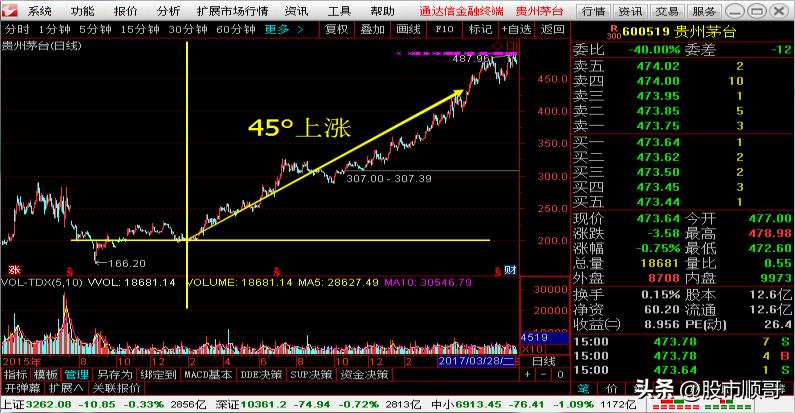
Task: Click the 画线 drawing button
Action: [x=408, y=29]
